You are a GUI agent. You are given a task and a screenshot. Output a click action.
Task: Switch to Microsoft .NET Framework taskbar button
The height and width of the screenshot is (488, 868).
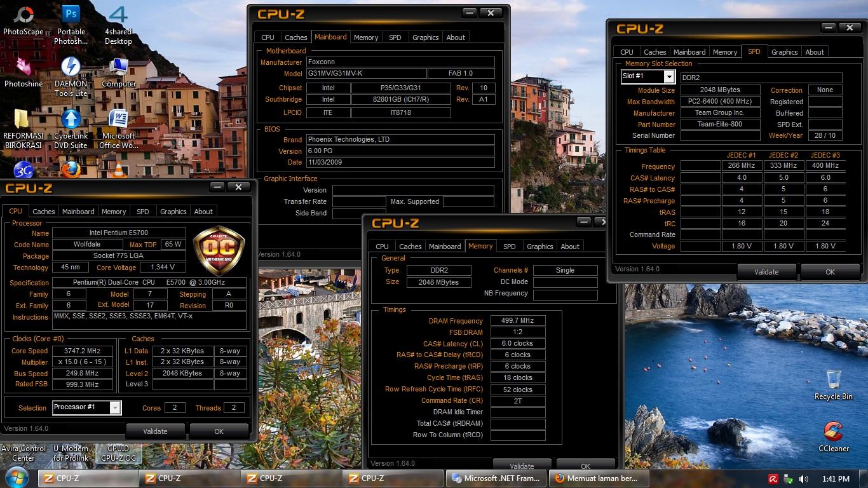(497, 478)
